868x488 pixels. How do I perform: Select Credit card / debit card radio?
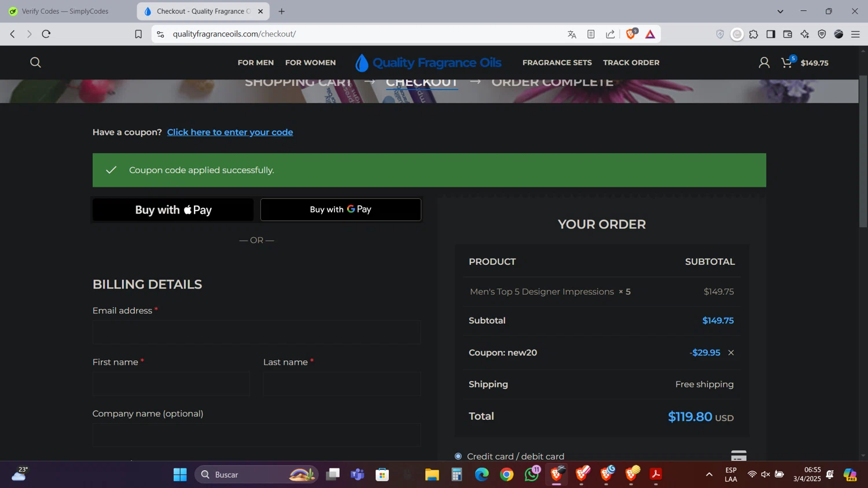[x=458, y=456]
